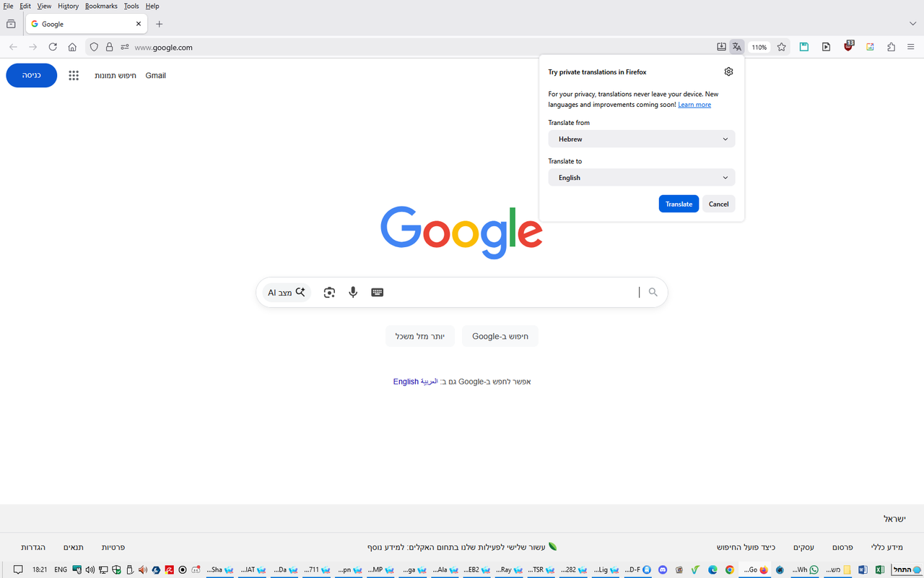The image size is (924, 578).
Task: Click the install app icon in address bar
Action: 721,47
